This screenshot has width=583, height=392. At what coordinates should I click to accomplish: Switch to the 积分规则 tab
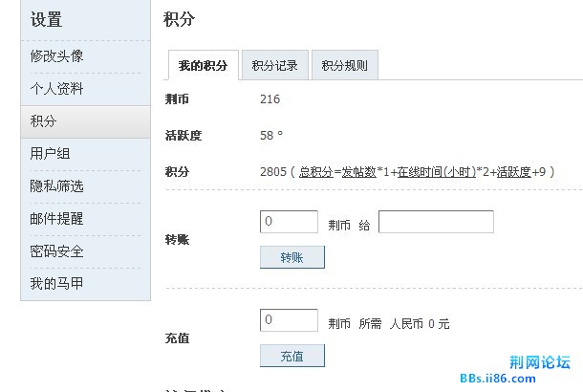click(345, 65)
